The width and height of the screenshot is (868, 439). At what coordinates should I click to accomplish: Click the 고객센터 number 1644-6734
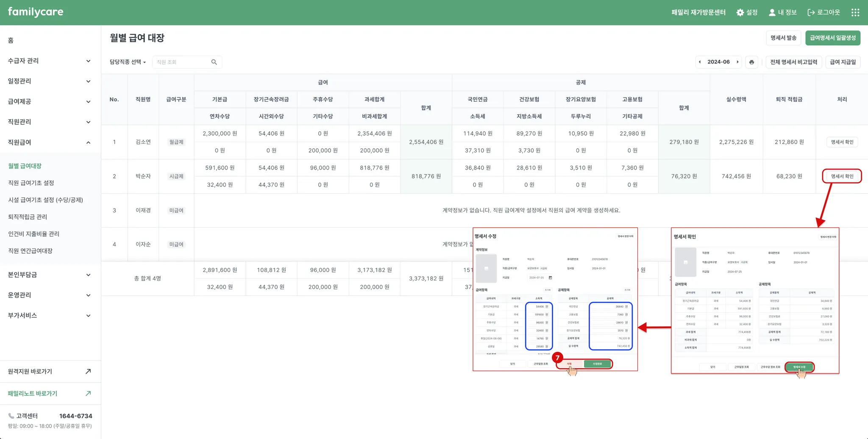[x=75, y=416]
